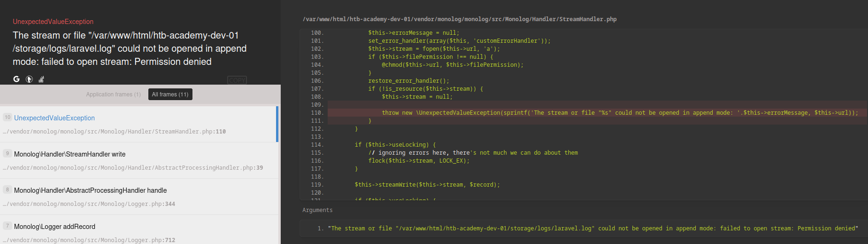The height and width of the screenshot is (244, 868).
Task: Click the Logger.php:344 file path
Action: point(89,204)
